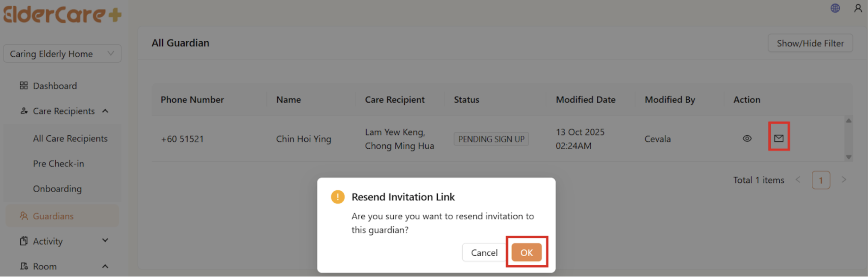Open the Pre Check-in page
This screenshot has height=277, width=868.
[x=58, y=163]
